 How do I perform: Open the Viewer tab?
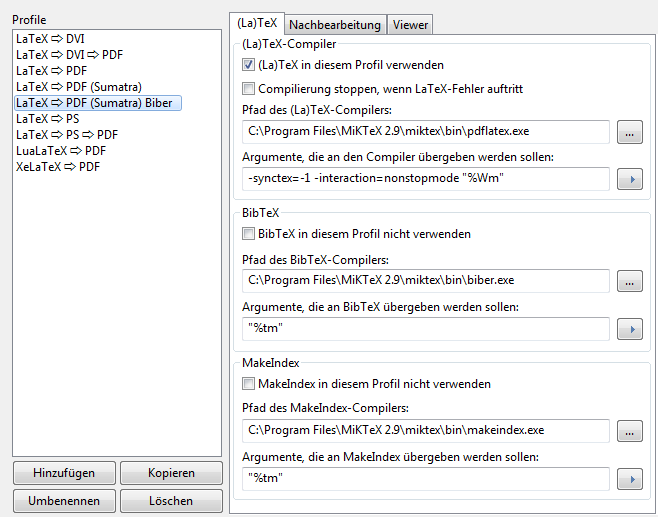410,25
